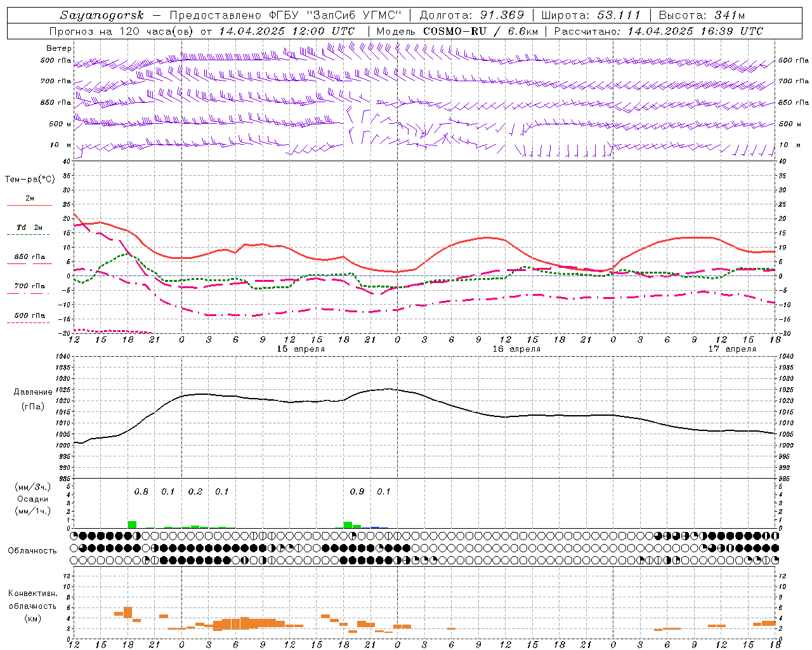This screenshot has height=650, width=812.
Task: Click the '700 гПа' temperature legend entry
Action: [x=30, y=286]
